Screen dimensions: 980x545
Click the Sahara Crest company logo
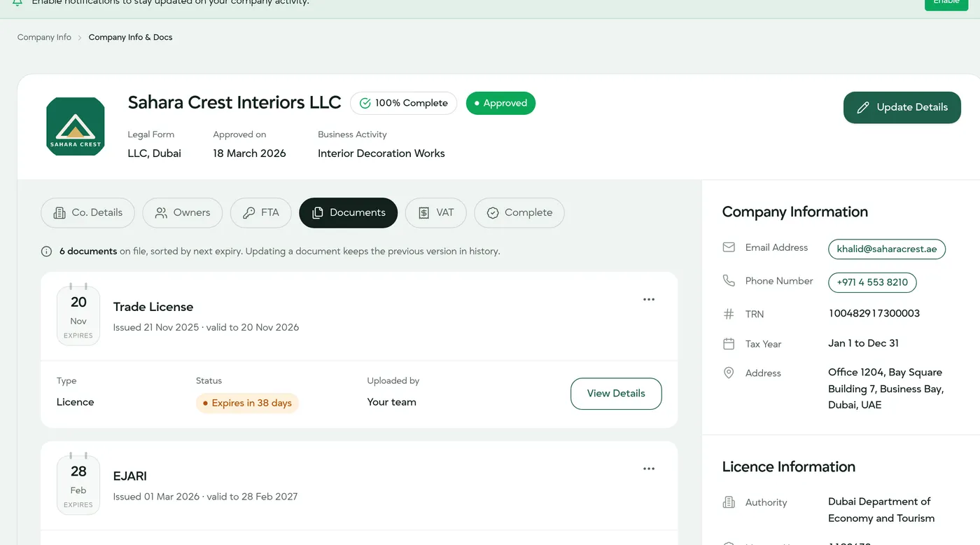[76, 126]
